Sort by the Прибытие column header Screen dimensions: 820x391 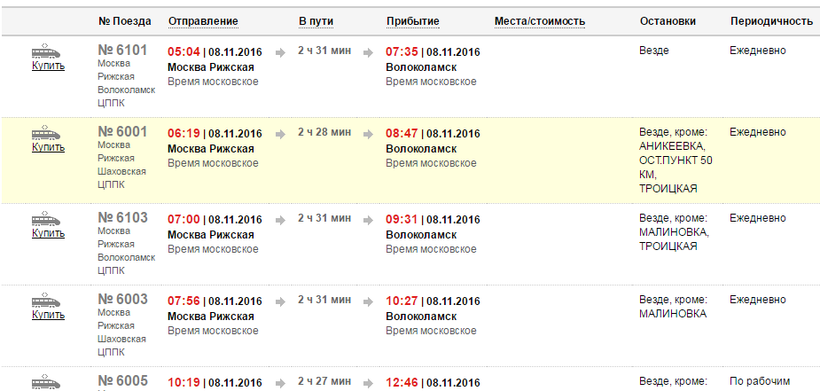[x=413, y=21]
